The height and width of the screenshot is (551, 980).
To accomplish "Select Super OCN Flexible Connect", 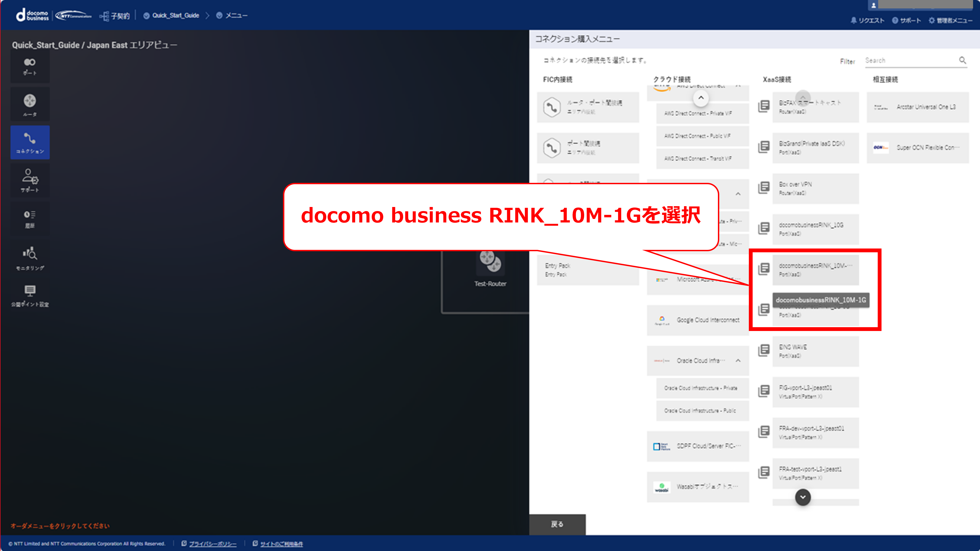I will (x=918, y=148).
